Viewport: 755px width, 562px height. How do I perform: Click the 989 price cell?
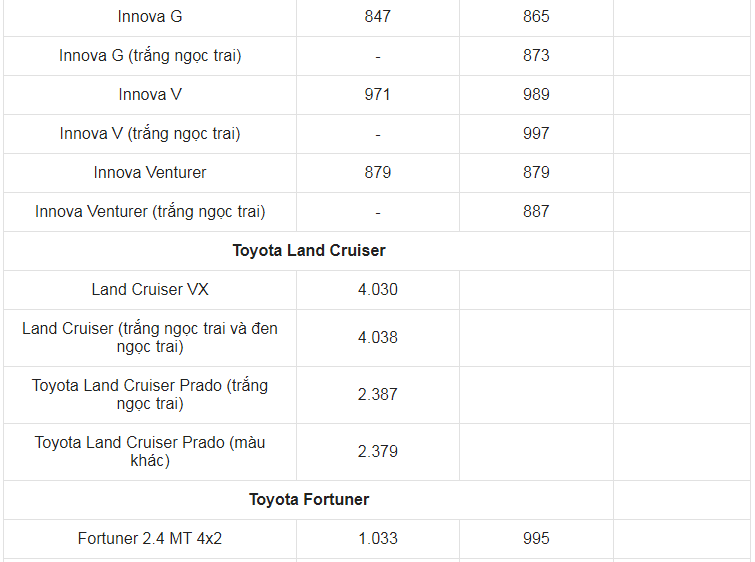[x=536, y=94]
